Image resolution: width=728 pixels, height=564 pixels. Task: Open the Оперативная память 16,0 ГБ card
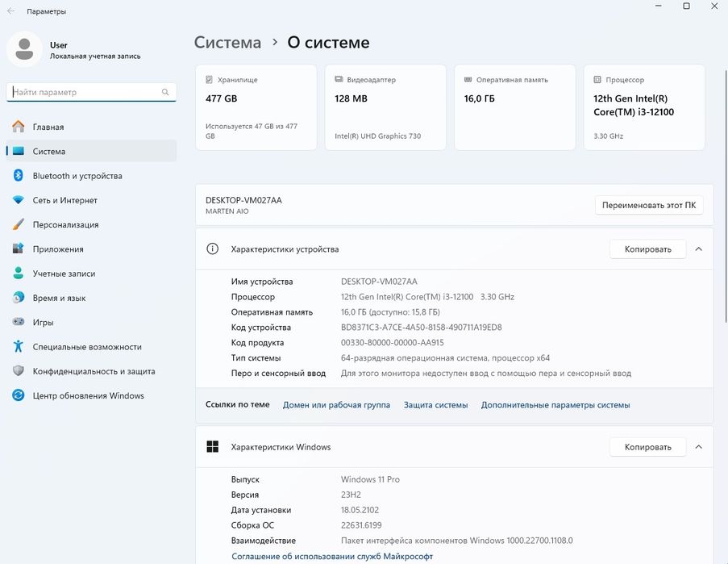[515, 107]
